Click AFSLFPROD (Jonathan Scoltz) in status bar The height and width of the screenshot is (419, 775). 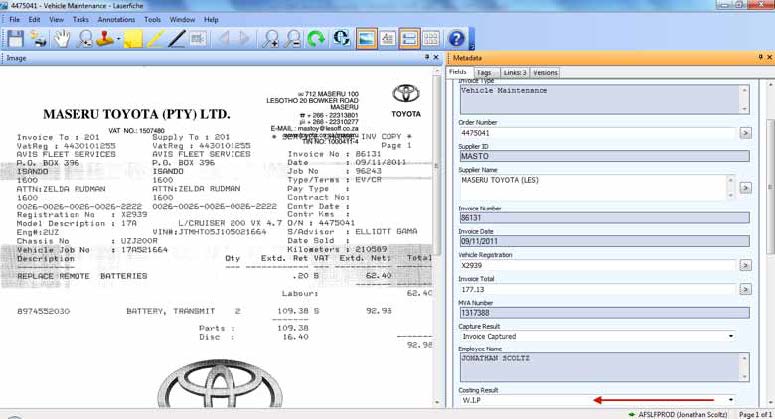682,415
